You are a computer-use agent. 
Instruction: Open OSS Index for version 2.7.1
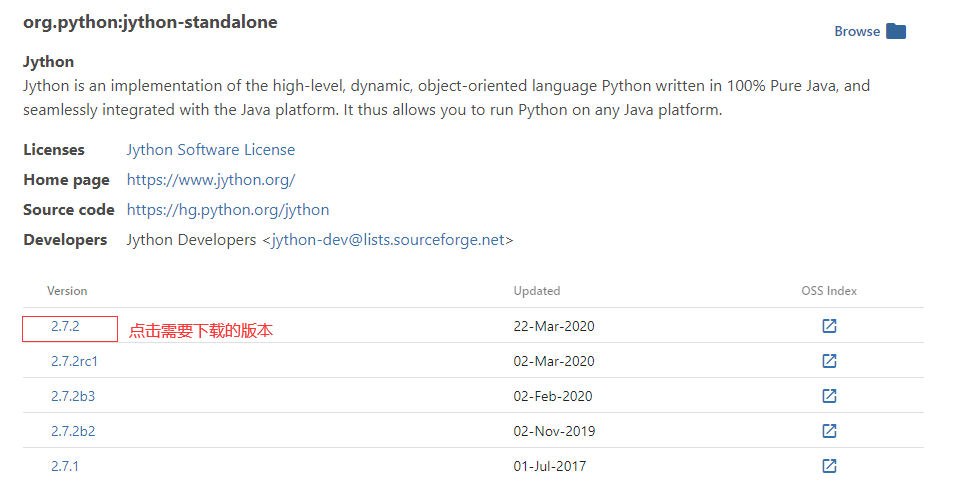click(829, 466)
